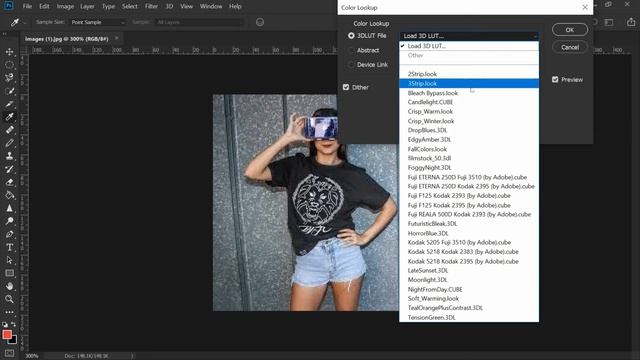
Task: Select the Elliptical Marquee tool
Action: [9, 65]
